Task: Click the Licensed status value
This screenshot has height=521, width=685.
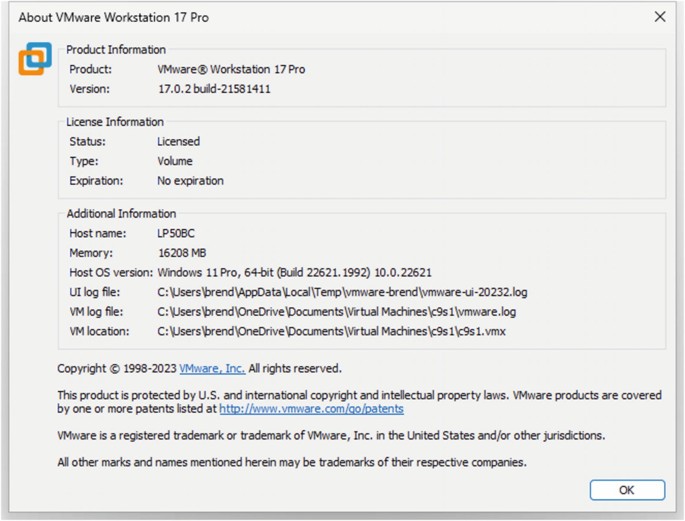Action: point(178,142)
